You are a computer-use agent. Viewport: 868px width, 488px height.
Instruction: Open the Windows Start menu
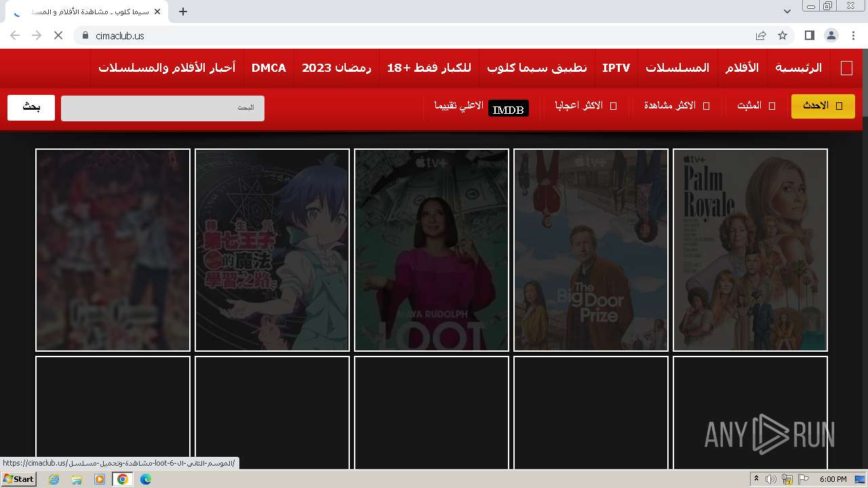click(x=19, y=479)
